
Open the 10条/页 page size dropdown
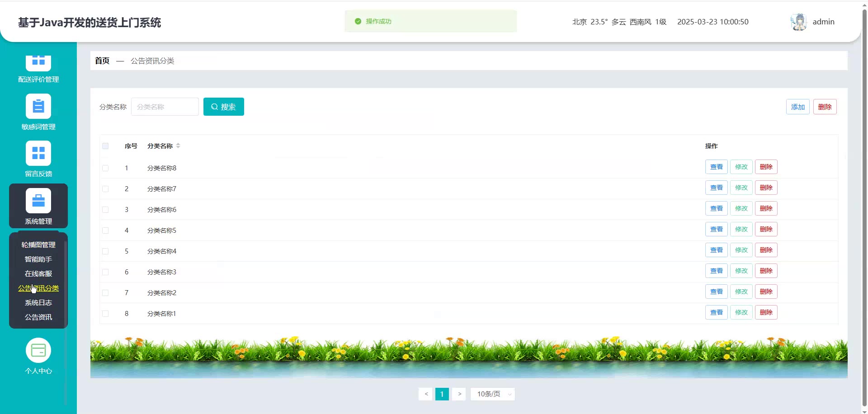pyautogui.click(x=493, y=394)
